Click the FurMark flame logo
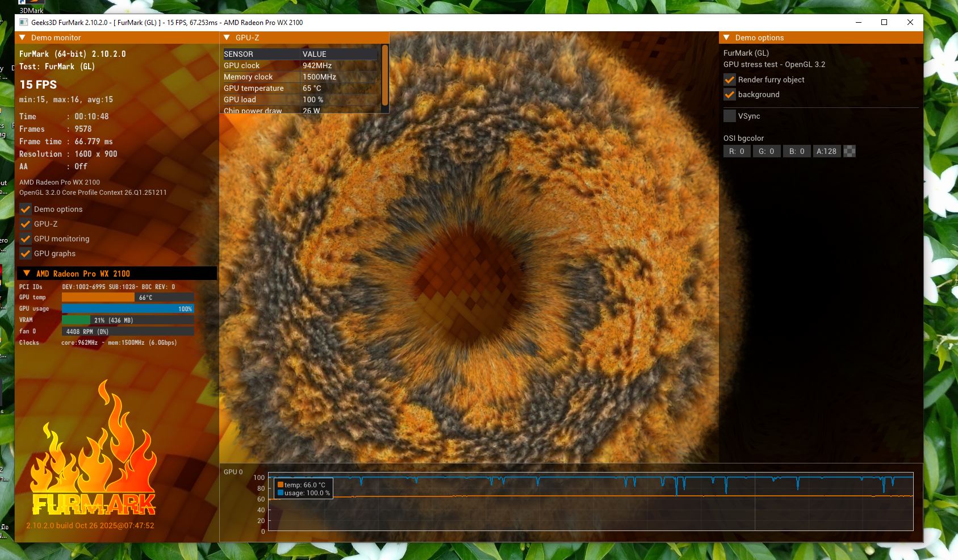958x560 pixels. tap(93, 452)
